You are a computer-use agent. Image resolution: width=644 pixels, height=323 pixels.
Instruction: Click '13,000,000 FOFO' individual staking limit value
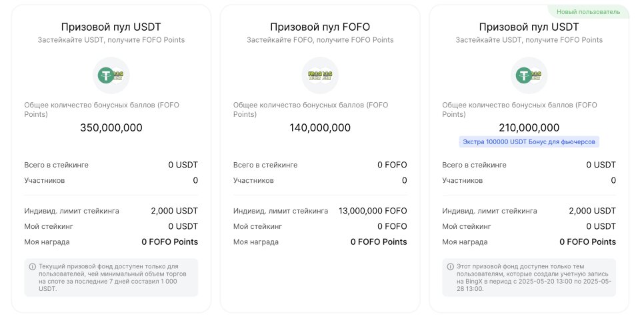(x=373, y=212)
